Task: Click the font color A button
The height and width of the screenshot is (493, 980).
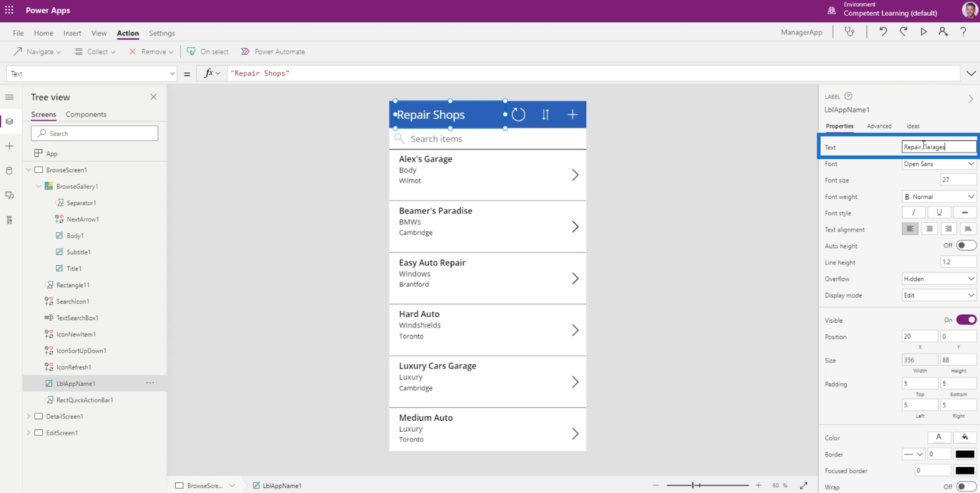Action: point(938,437)
